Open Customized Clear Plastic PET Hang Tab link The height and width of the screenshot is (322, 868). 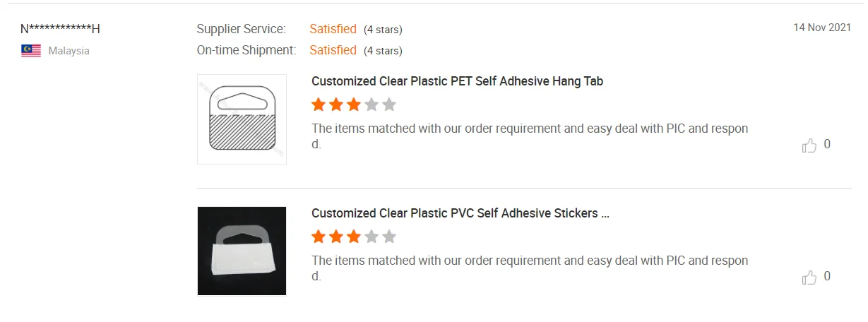pyautogui.click(x=457, y=81)
